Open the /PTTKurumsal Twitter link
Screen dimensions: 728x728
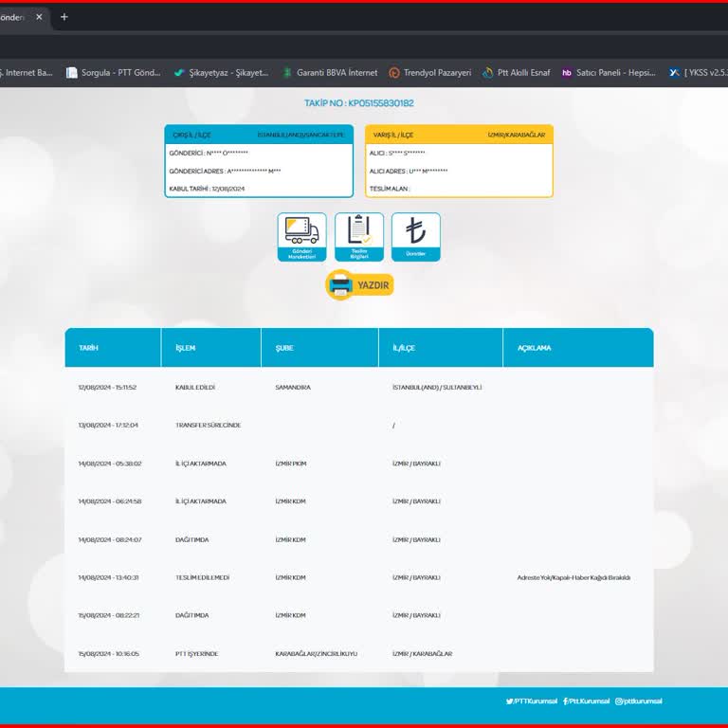tap(532, 701)
